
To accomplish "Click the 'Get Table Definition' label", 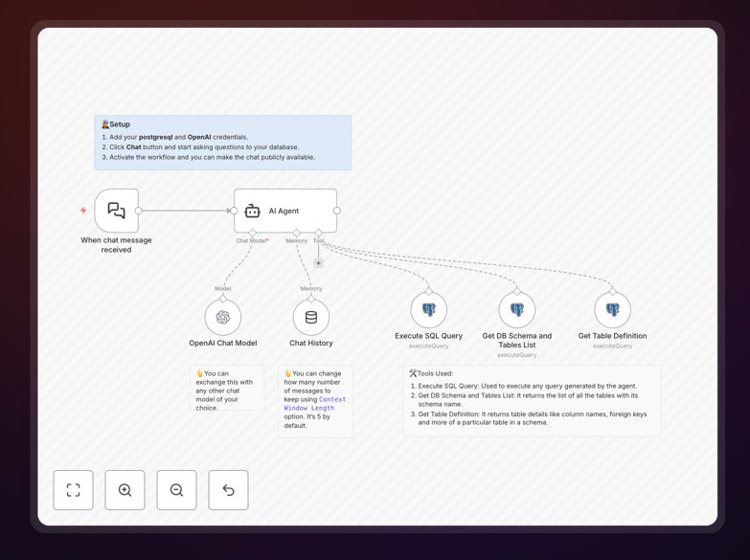I will tap(612, 336).
